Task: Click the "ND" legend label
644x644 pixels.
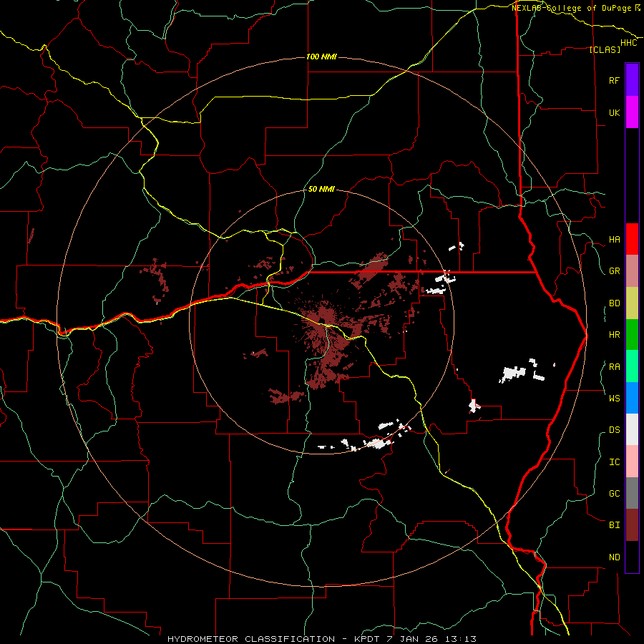Action: coord(614,557)
